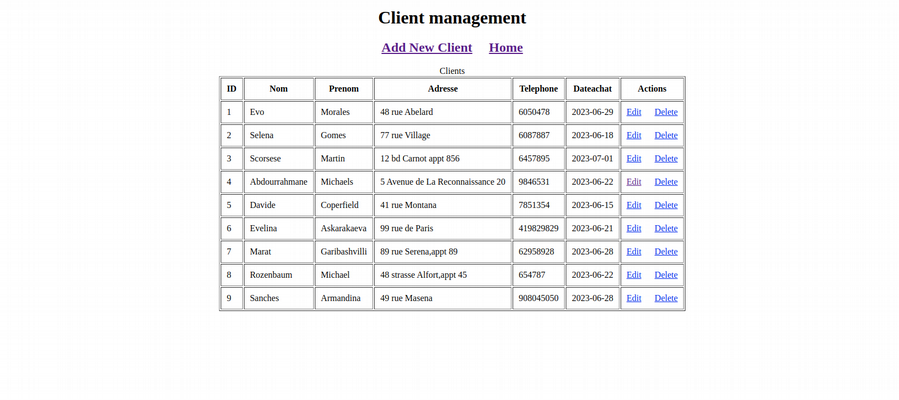Delete client Evo Morales
The height and width of the screenshot is (400, 899).
coord(666,112)
